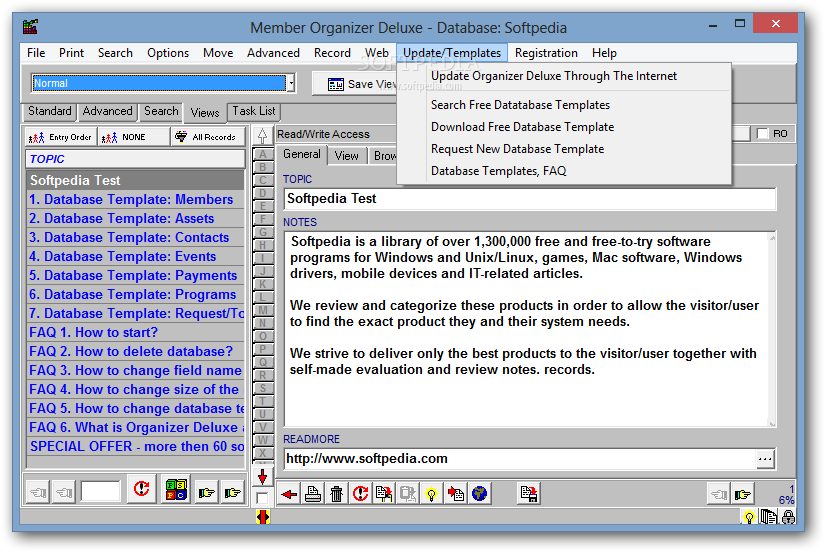Click the TOPIC column header in the list

tap(135, 159)
